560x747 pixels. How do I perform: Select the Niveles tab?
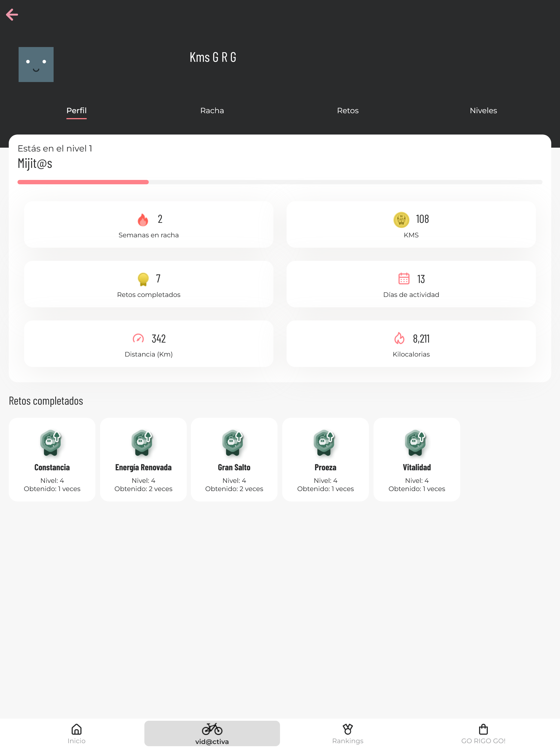tap(483, 110)
